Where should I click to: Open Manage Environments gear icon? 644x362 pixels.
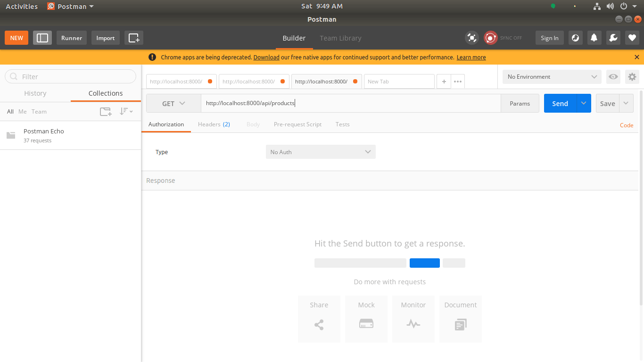point(632,77)
